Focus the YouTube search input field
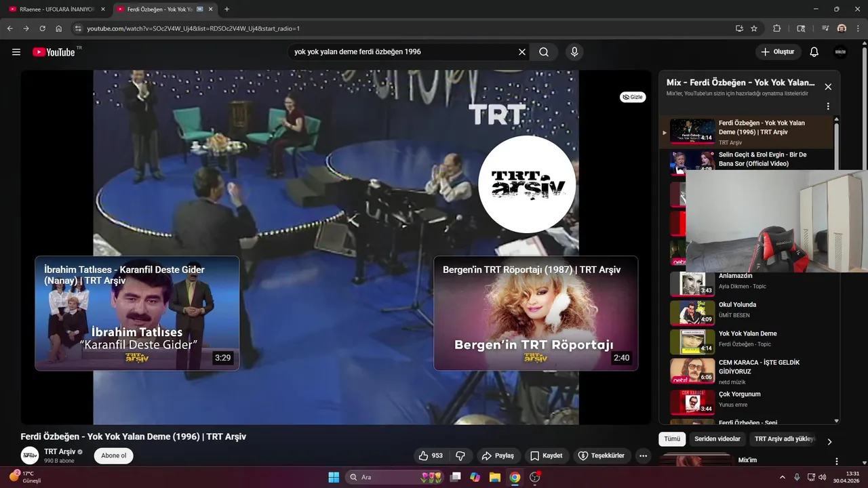The height and width of the screenshot is (488, 868). click(x=404, y=52)
